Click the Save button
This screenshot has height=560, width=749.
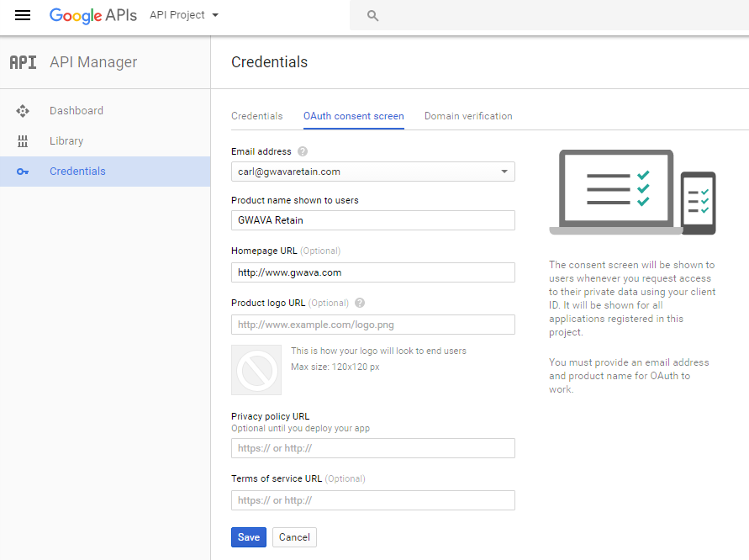(x=248, y=537)
